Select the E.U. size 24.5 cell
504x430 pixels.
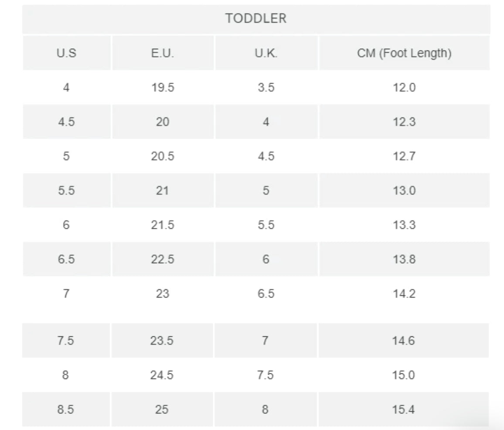pyautogui.click(x=162, y=375)
